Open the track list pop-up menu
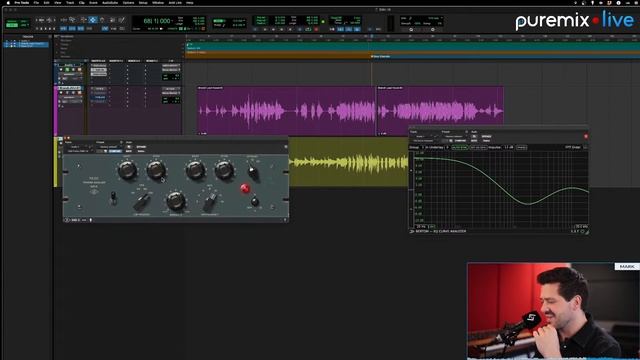640x360 pixels. click(x=50, y=37)
